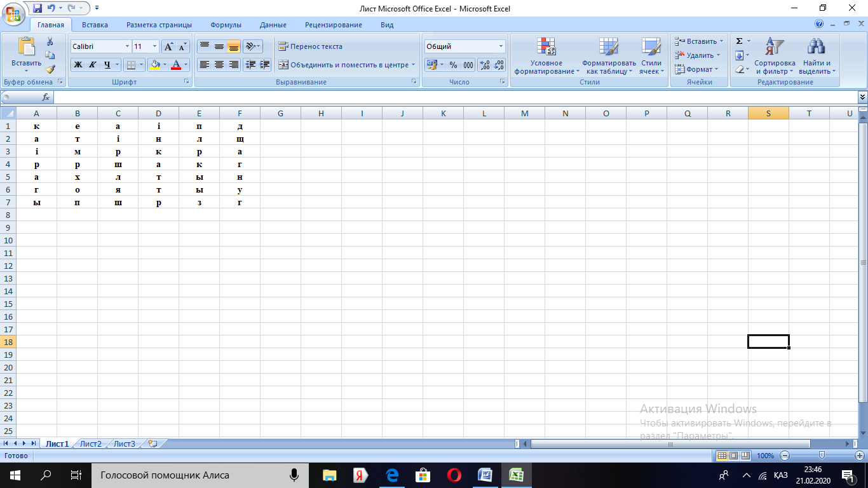The height and width of the screenshot is (488, 868).
Task: Apply cell borders
Action: [x=130, y=65]
